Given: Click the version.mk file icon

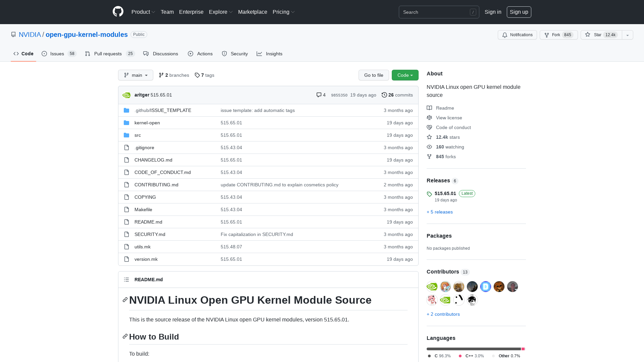Looking at the screenshot, I should (126, 259).
